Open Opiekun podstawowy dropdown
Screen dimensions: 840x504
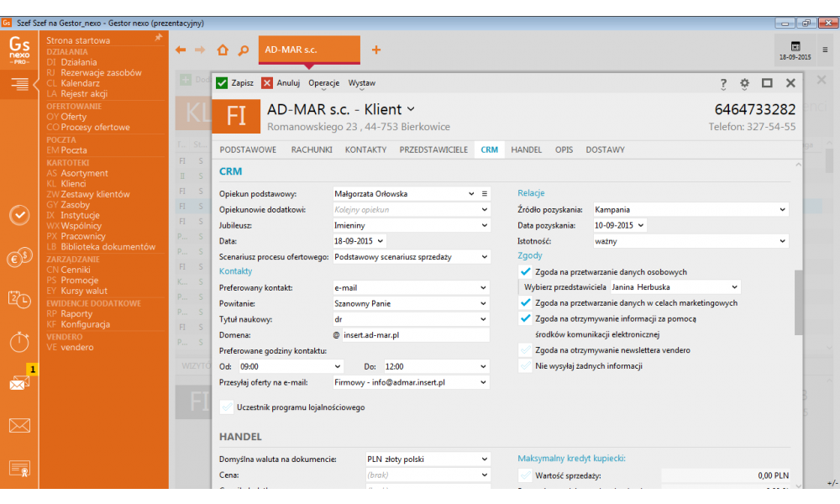coord(471,194)
